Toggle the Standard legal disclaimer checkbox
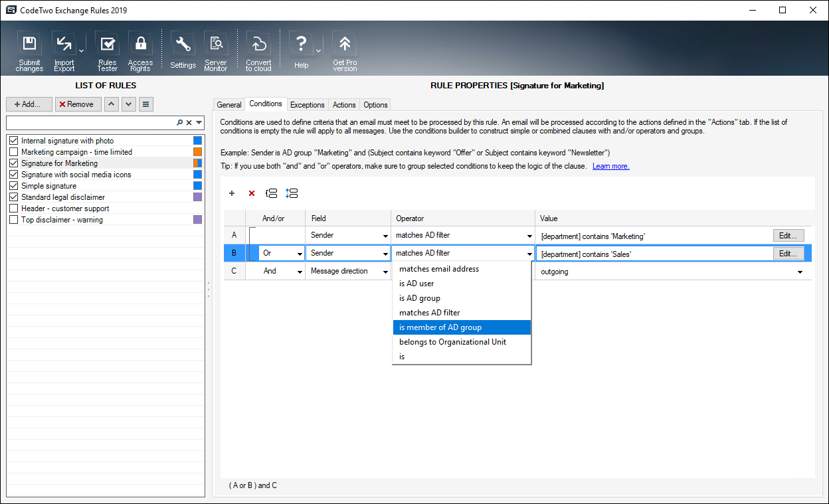 14,197
